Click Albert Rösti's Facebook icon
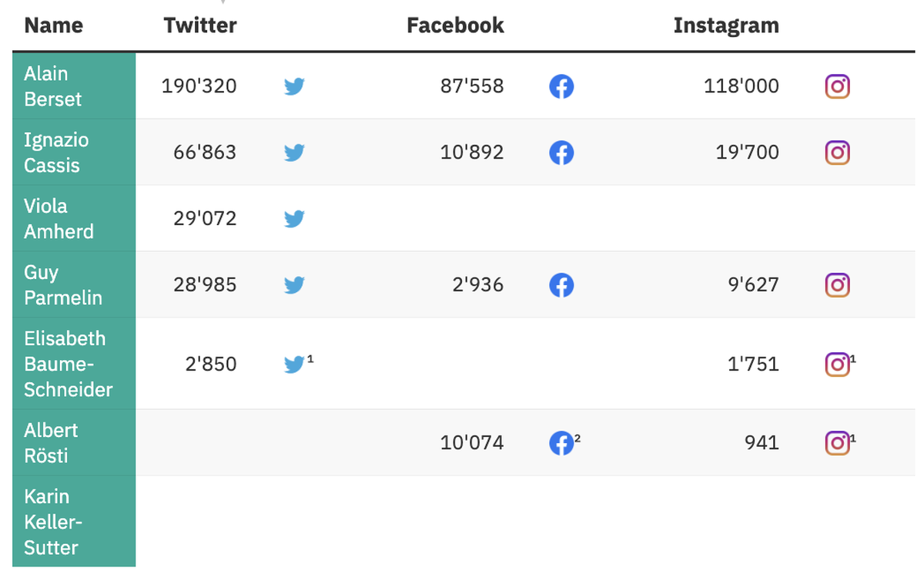This screenshot has height=588, width=924. [561, 442]
